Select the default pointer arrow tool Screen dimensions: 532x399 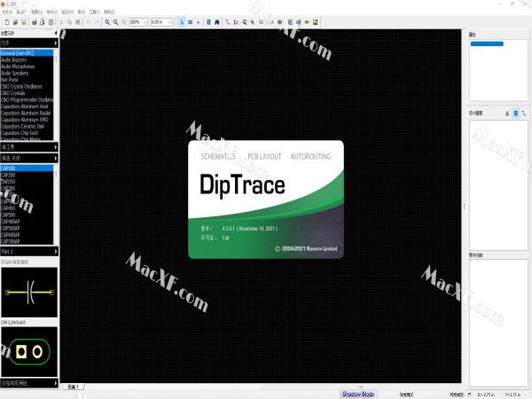(x=182, y=22)
